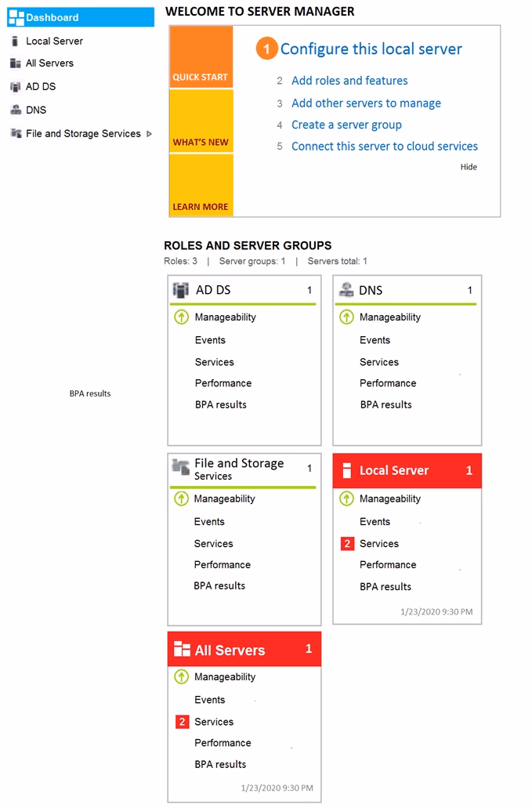
Task: Click the 'Roles: 3' summary text
Action: pyautogui.click(x=180, y=261)
